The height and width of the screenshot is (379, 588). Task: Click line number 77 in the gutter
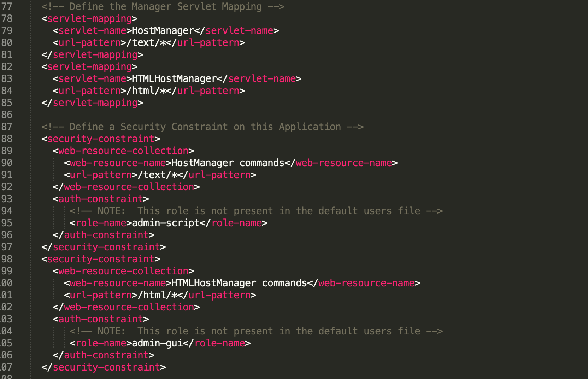tap(7, 7)
